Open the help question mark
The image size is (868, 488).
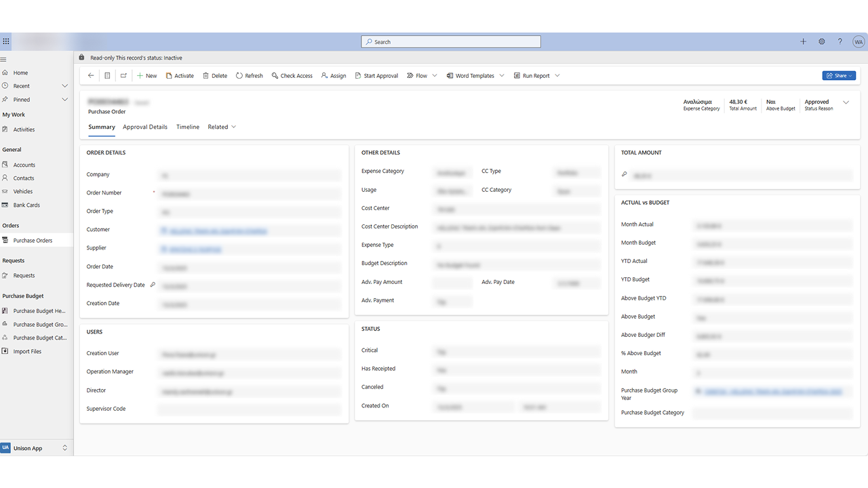[840, 41]
